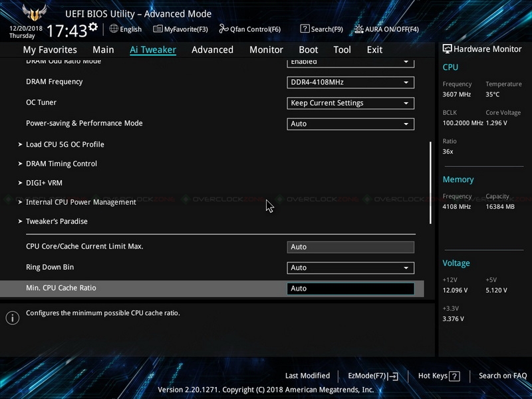Open DRAM Odd Ratio Mode dropdown
Screen dimensions: 532x399
[x=350, y=63]
